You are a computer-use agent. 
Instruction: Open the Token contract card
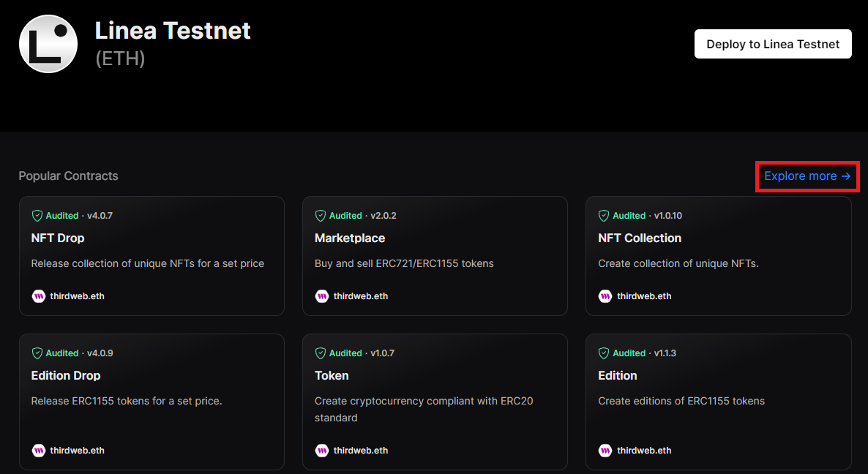pos(435,402)
